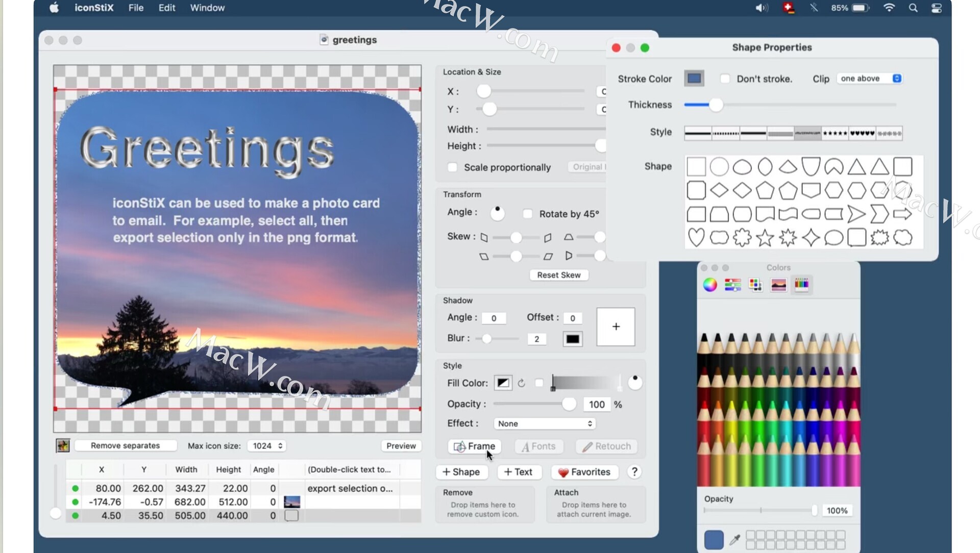
Task: Click the Shadow Angle input field
Action: click(494, 318)
